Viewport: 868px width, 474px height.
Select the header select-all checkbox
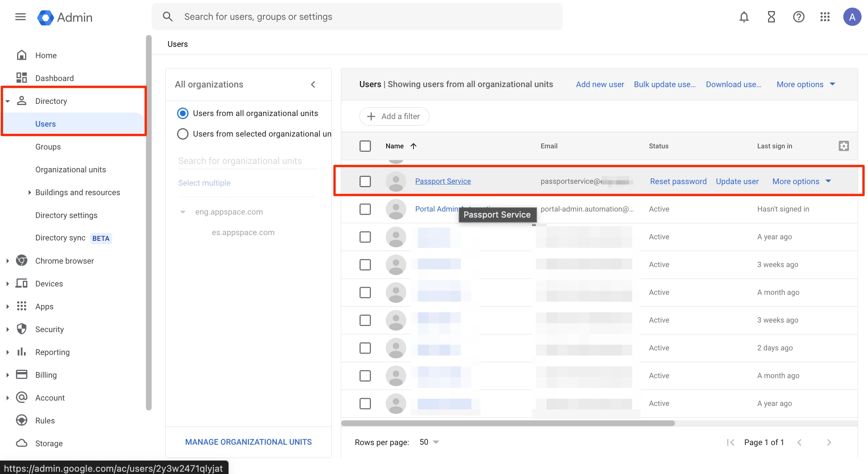[x=365, y=146]
